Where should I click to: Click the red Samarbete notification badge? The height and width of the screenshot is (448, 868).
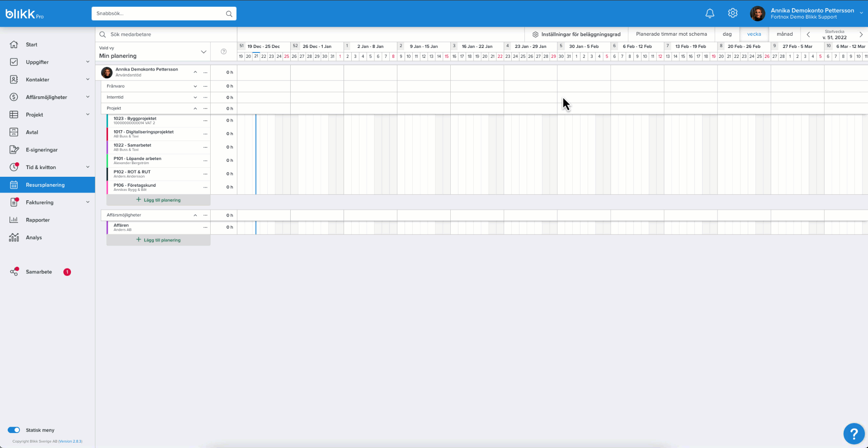67,272
